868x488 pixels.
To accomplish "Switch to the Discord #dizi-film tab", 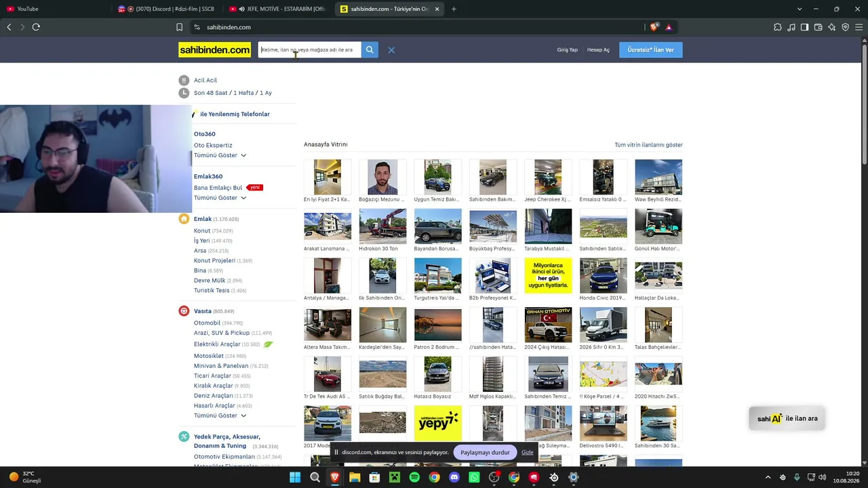I will (166, 9).
